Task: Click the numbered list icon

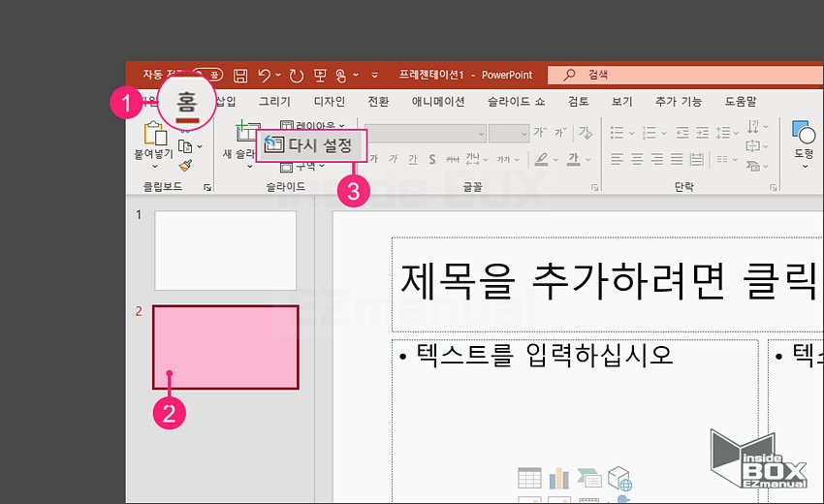Action: coord(650,133)
